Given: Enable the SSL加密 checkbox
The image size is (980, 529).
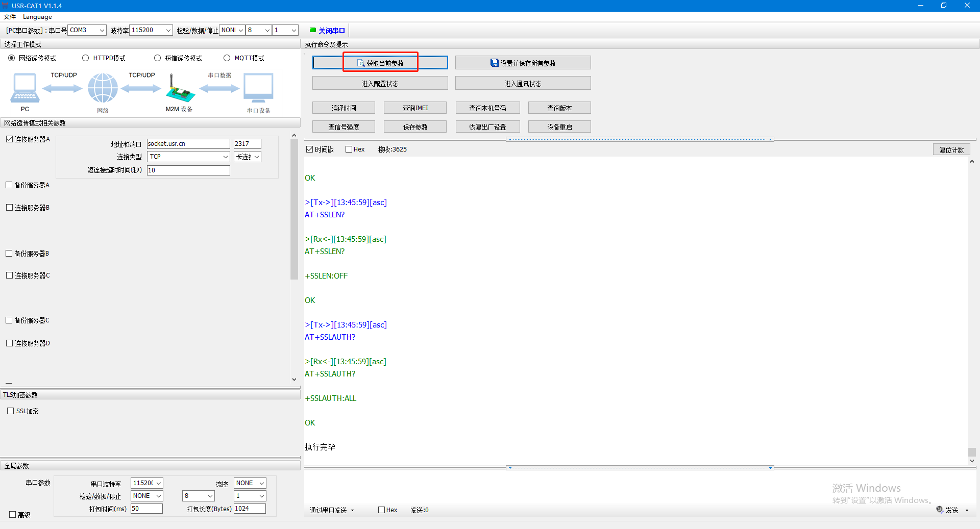Looking at the screenshot, I should pyautogui.click(x=11, y=411).
